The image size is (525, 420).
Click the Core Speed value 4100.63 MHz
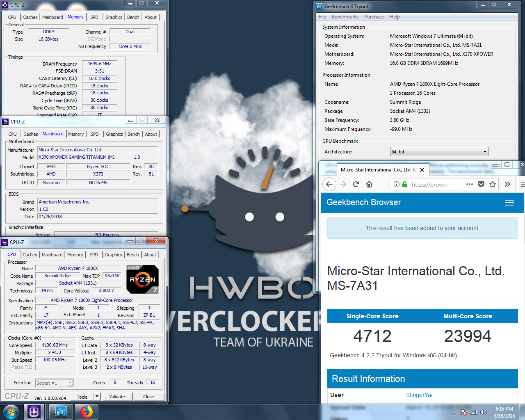pos(55,345)
